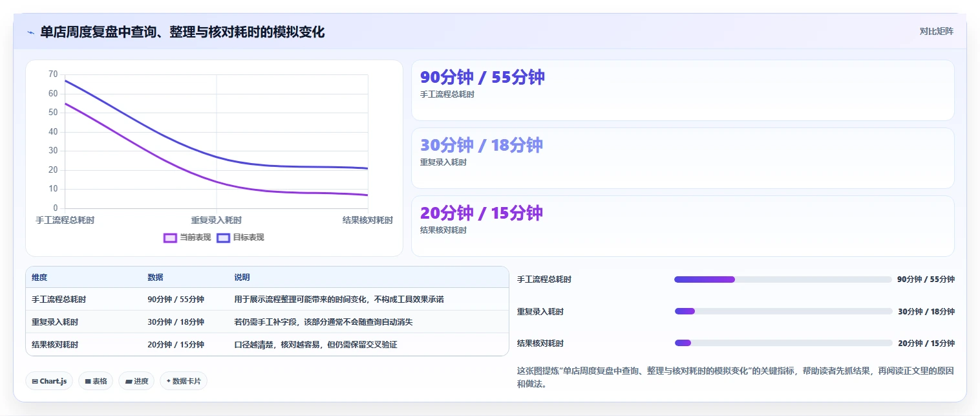Click the 进度 tag chip
Screen dimensions: 980x416
137,381
